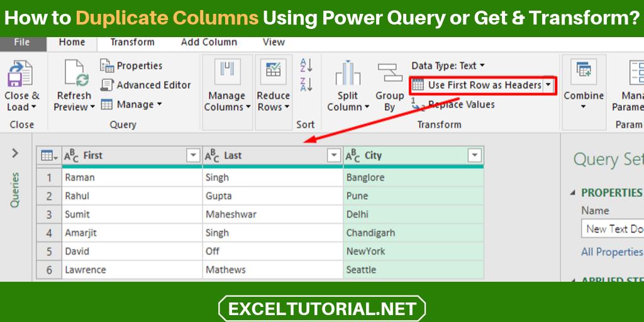Image resolution: width=644 pixels, height=322 pixels.
Task: Click the Reduce Rows icon
Action: [x=273, y=72]
